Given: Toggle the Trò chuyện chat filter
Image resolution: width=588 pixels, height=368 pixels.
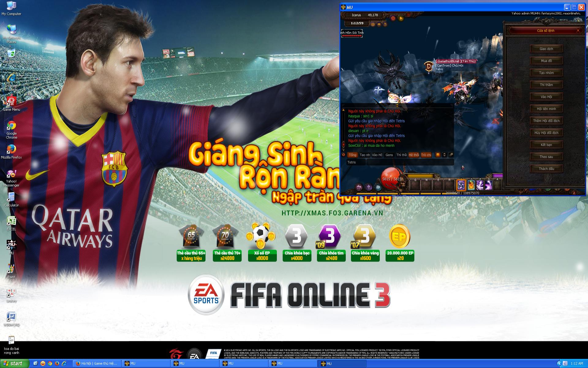Looking at the screenshot, I should point(426,155).
